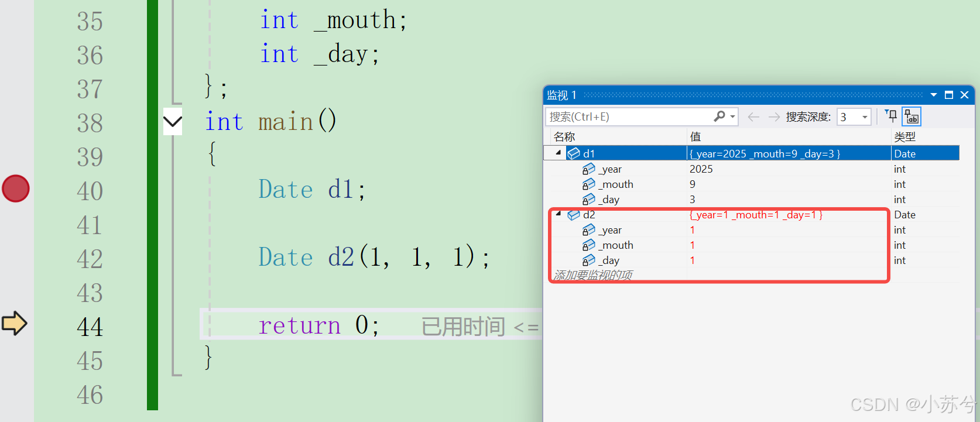Click line number 42 in the gutter
The width and height of the screenshot is (980, 422).
point(90,259)
